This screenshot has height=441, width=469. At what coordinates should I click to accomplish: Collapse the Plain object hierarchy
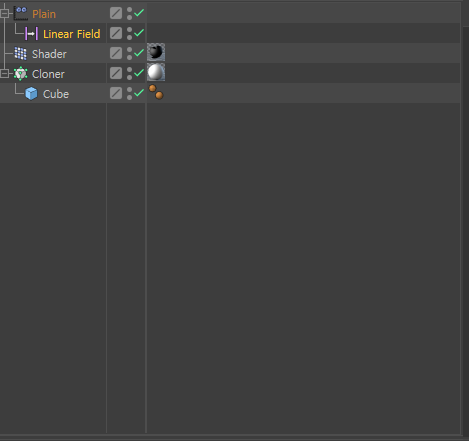point(4,13)
